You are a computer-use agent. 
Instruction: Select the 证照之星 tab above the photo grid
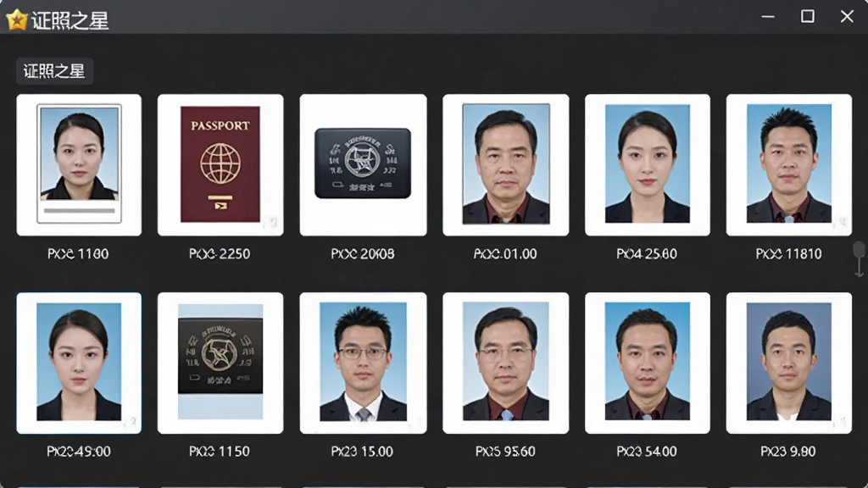pos(54,71)
